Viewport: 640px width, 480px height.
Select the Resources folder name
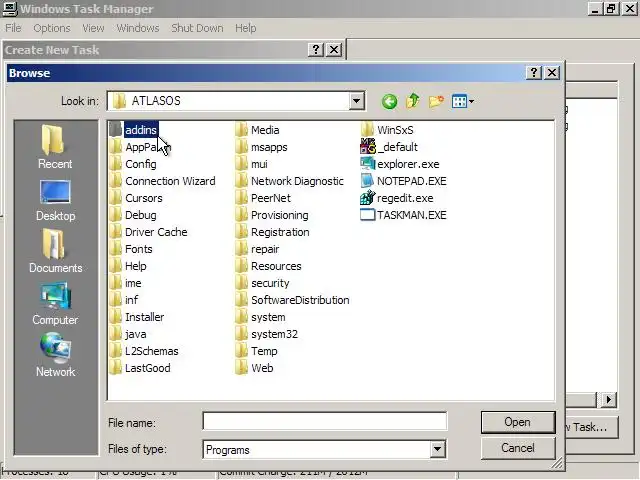(x=276, y=266)
